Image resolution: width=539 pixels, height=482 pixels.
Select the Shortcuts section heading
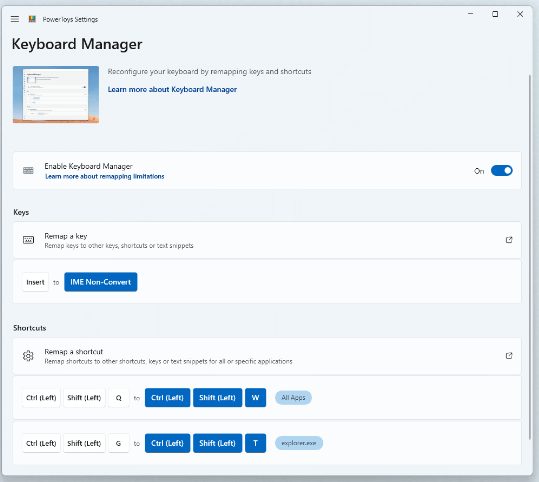(30, 328)
